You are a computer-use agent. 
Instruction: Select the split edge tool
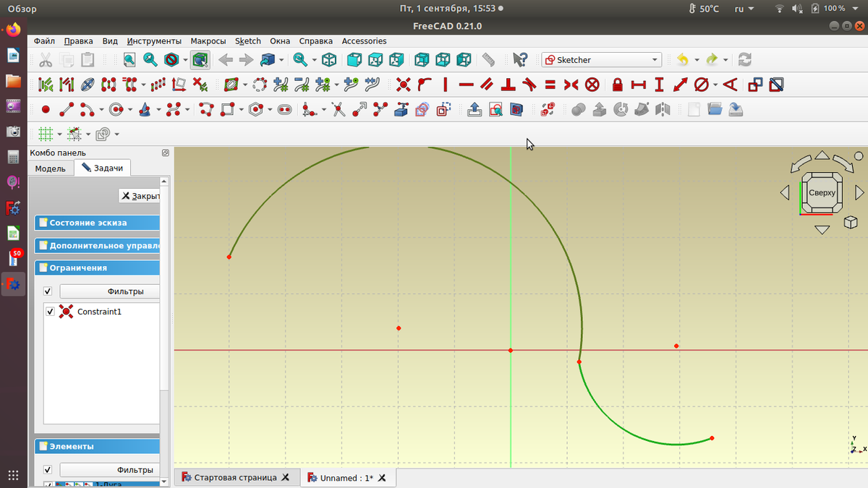[380, 109]
